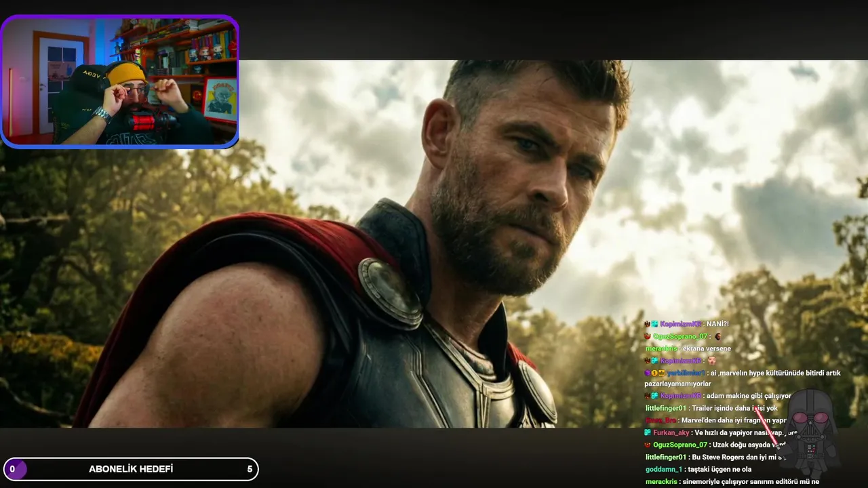Click the message starting 'sinemoriyle çalışıyor'
Screen dimensions: 868x488
pos(749,481)
